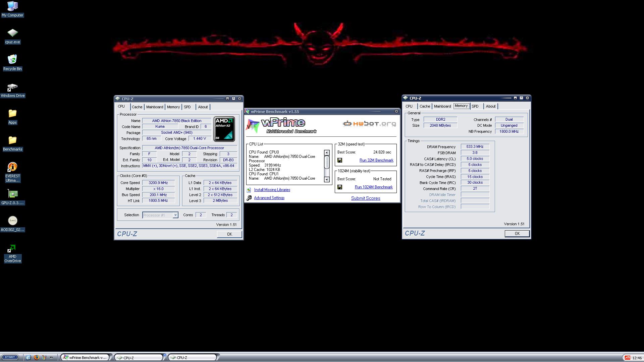Click CPU List scrollbar up arrow
644x362 pixels.
(x=327, y=153)
